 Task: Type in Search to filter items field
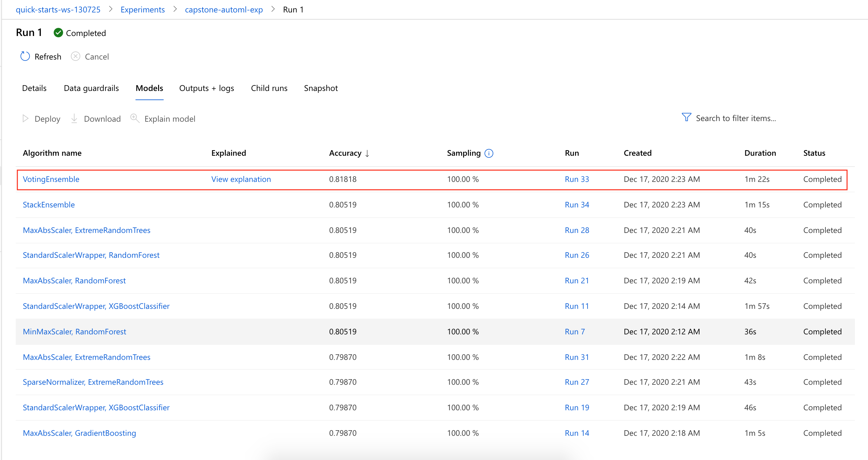tap(735, 118)
